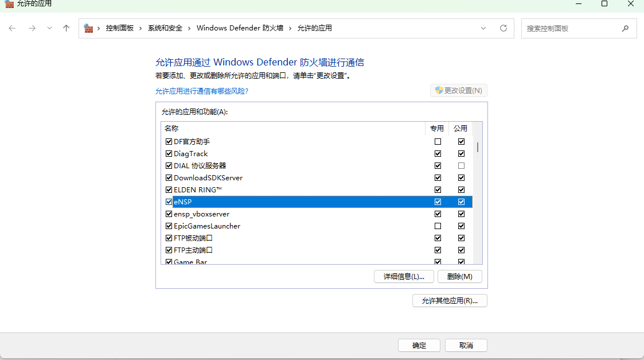Click the refresh icon in the address bar
The height and width of the screenshot is (360, 644).
click(504, 28)
